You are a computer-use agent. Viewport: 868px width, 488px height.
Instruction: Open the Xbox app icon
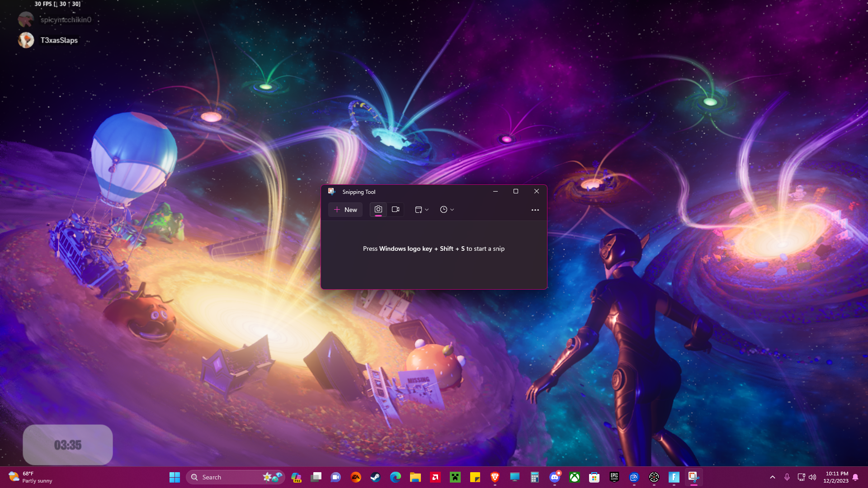tap(575, 477)
